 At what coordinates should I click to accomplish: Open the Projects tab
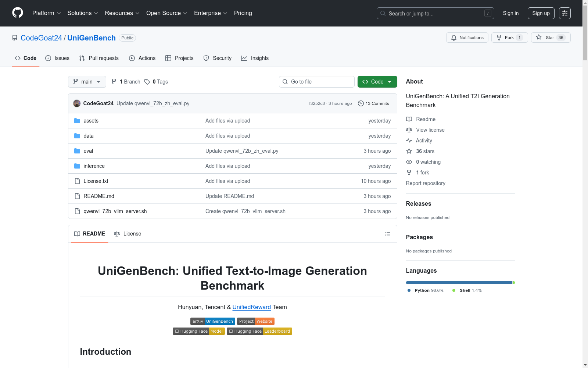tap(179, 58)
